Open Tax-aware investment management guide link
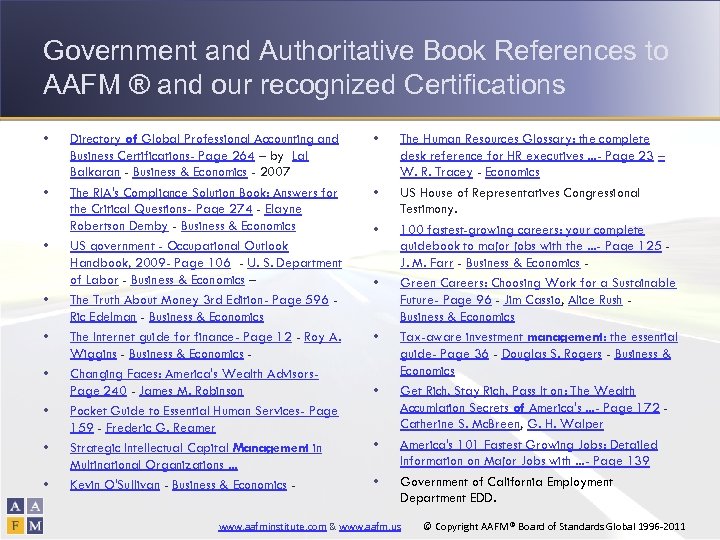 click(x=539, y=345)
